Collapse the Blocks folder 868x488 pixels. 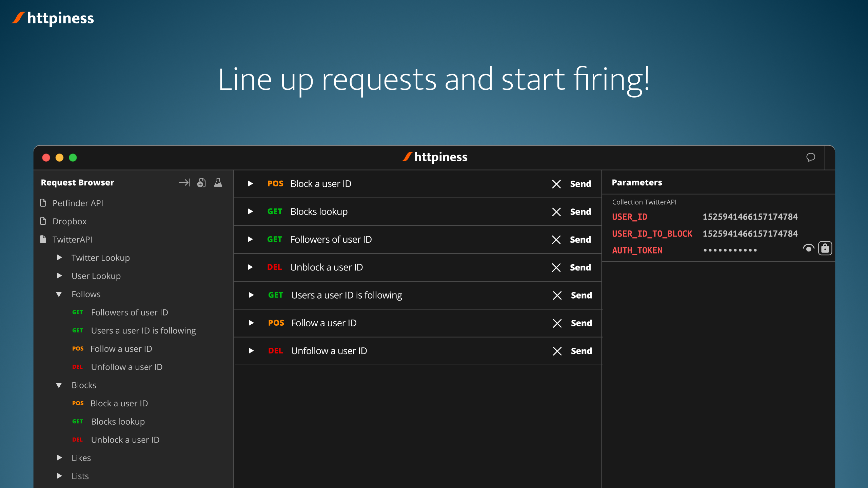(x=59, y=385)
